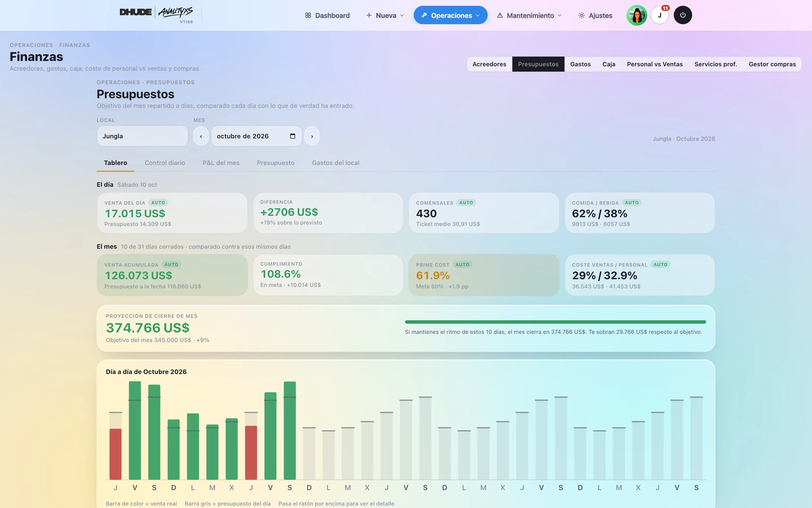Click the Venta del día card
812x508 pixels.
tap(172, 213)
